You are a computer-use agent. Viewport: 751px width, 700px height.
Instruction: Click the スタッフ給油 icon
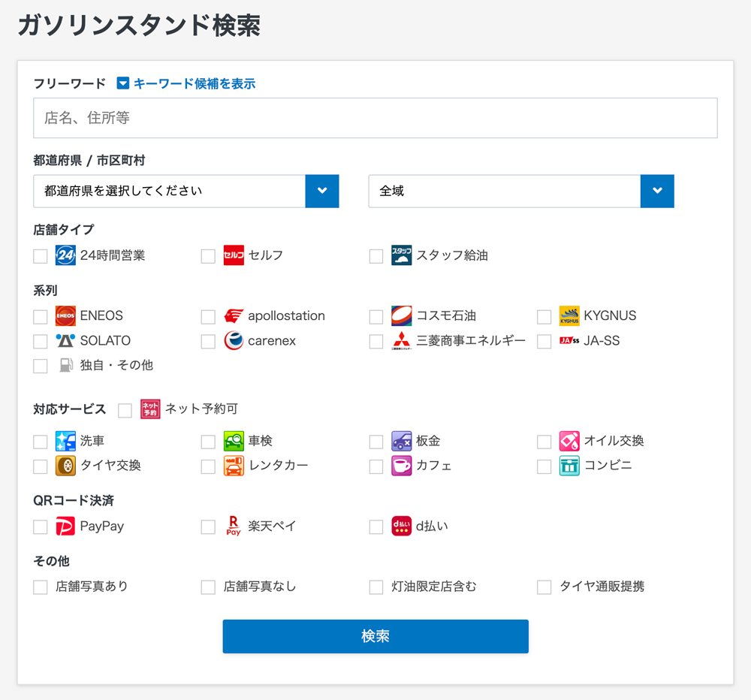coord(401,255)
